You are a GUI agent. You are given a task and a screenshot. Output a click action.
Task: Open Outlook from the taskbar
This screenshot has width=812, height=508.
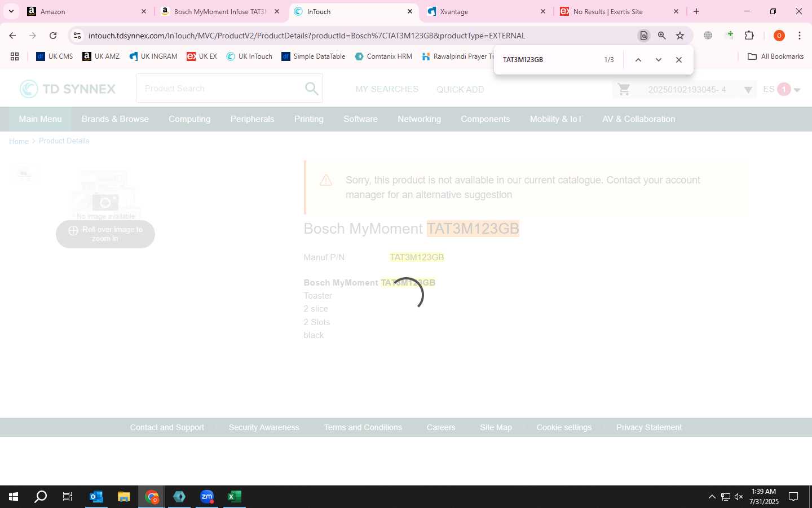point(96,497)
